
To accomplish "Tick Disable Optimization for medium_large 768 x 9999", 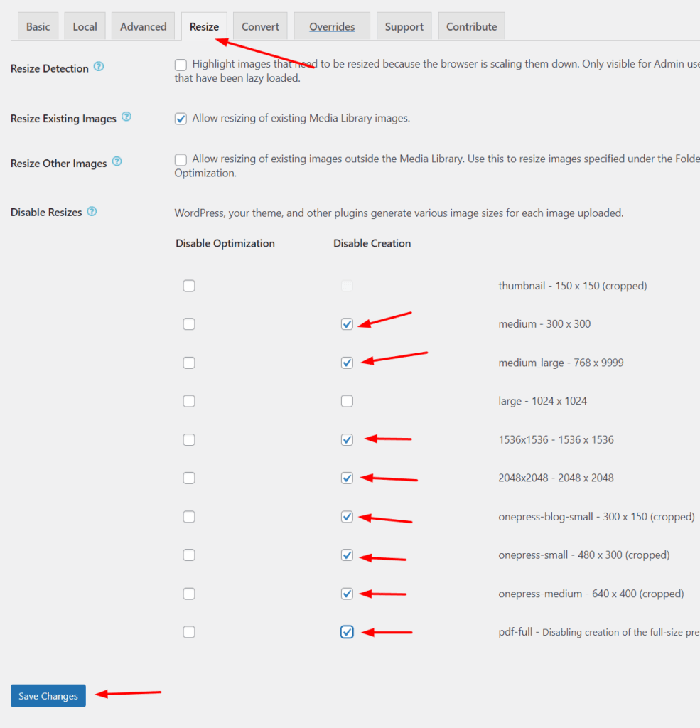I will coord(189,363).
